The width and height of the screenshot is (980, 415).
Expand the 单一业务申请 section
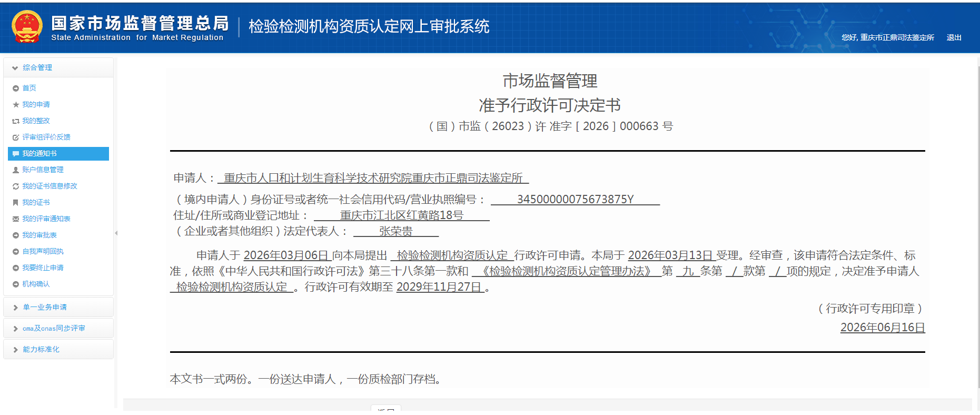click(58, 307)
